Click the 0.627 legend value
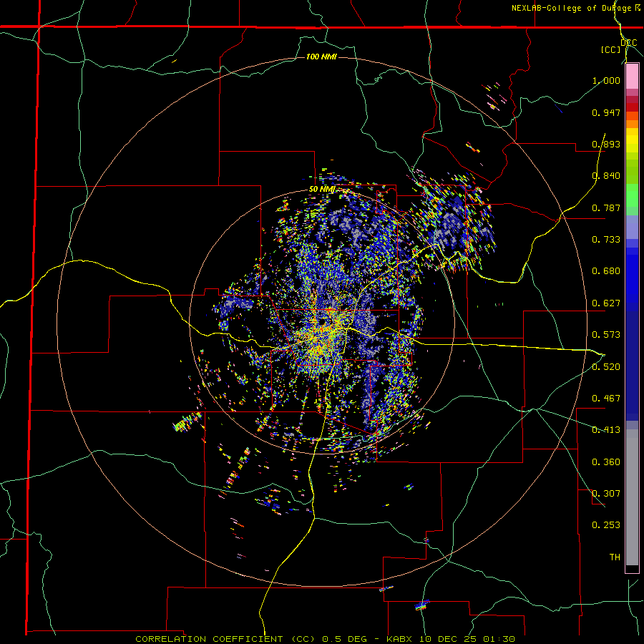Image resolution: width=644 pixels, height=644 pixels. point(606,303)
